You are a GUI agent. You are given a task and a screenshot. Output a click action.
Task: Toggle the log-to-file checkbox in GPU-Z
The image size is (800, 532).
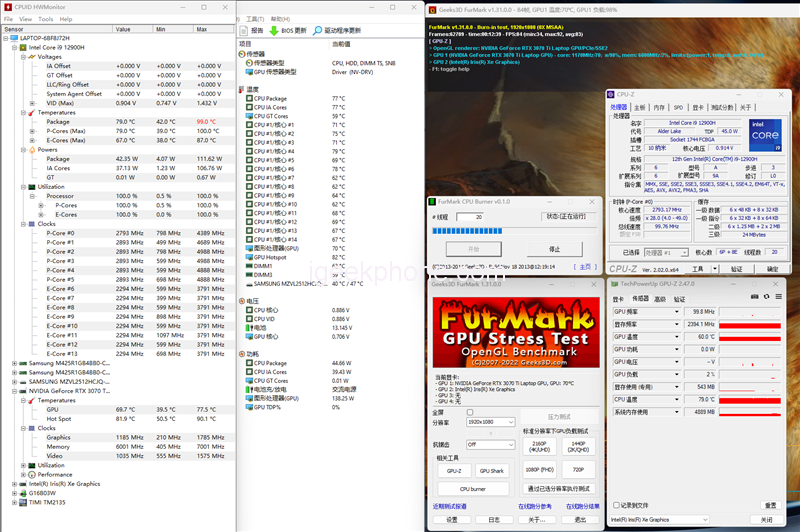coord(616,505)
